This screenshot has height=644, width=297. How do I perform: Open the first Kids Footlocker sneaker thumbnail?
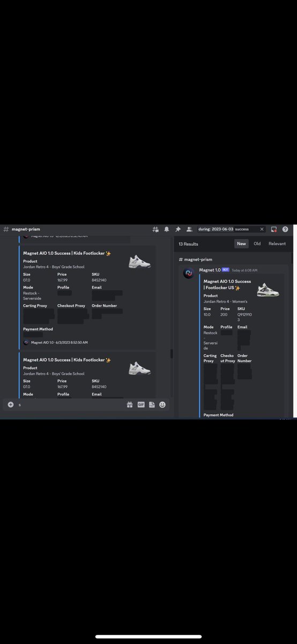140,261
